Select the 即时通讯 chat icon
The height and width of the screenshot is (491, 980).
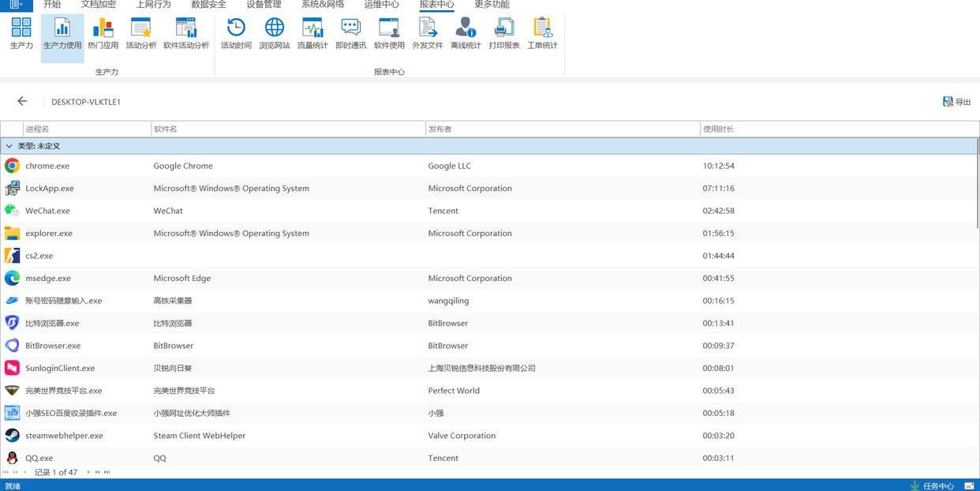pyautogui.click(x=350, y=33)
